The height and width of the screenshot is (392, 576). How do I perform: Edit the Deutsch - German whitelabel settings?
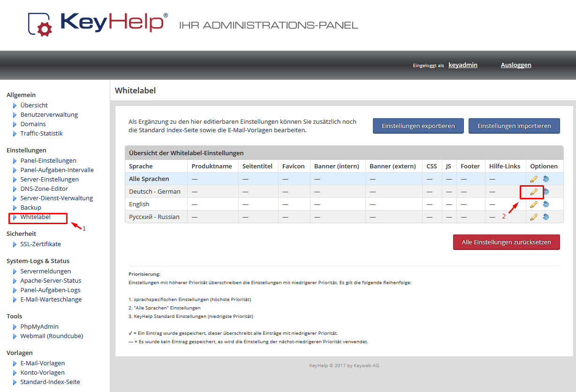534,191
